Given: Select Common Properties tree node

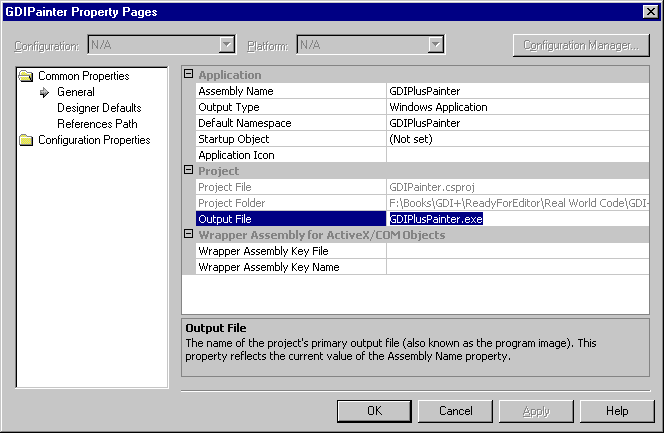Looking at the screenshot, I should click(83, 76).
